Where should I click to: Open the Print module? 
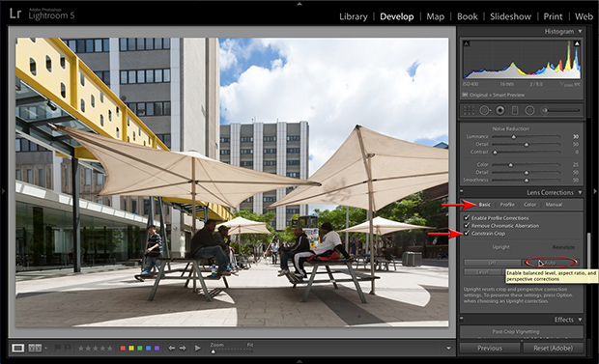(x=553, y=16)
